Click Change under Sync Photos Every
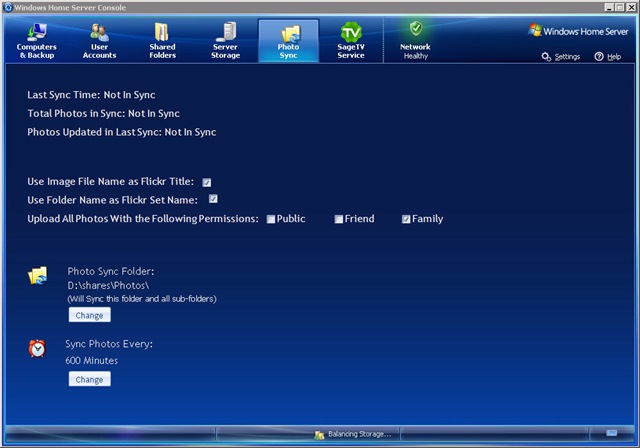This screenshot has height=448, width=640. click(89, 379)
